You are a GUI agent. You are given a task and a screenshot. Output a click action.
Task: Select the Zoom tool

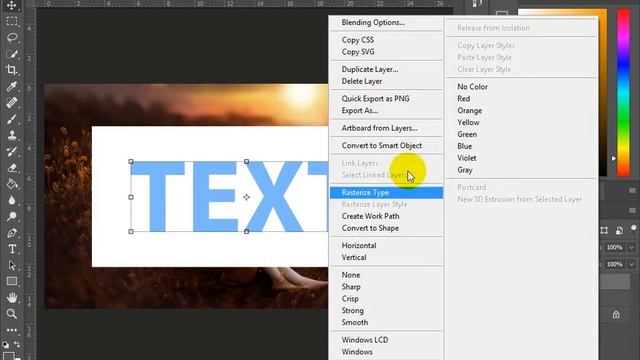(x=11, y=313)
